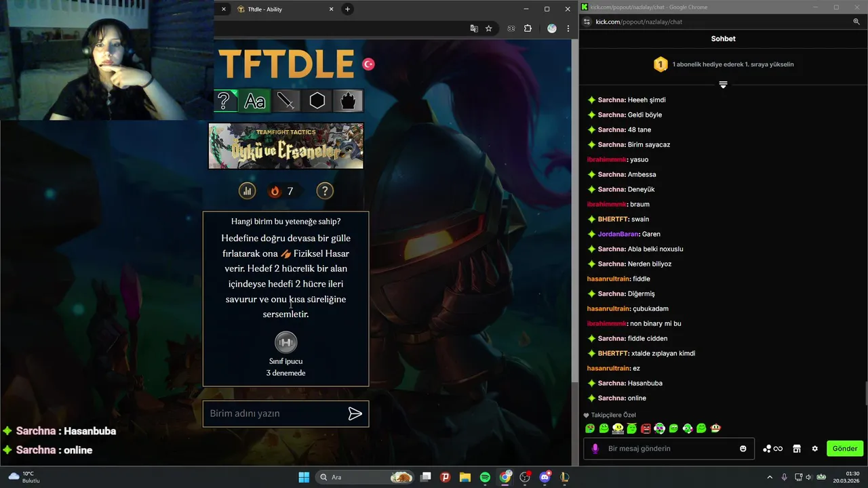This screenshot has width=868, height=488.
Task: Open the hexagon augment game mode
Action: [x=317, y=101]
